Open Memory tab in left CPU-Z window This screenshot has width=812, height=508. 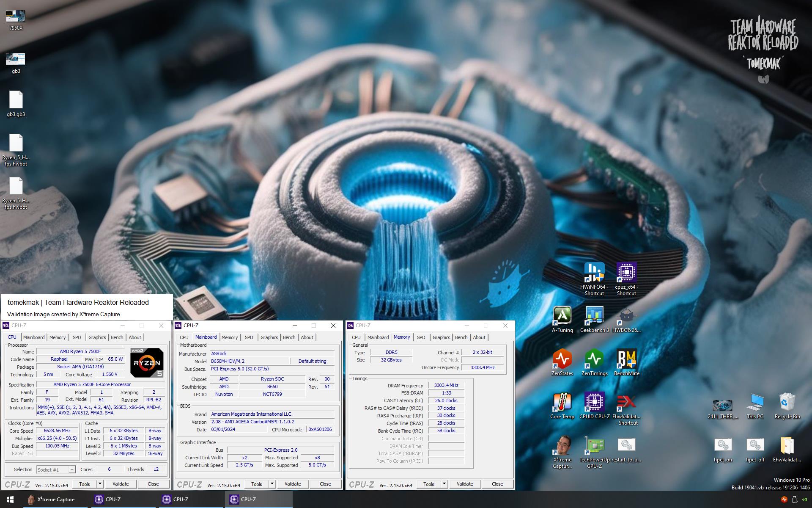(x=58, y=337)
